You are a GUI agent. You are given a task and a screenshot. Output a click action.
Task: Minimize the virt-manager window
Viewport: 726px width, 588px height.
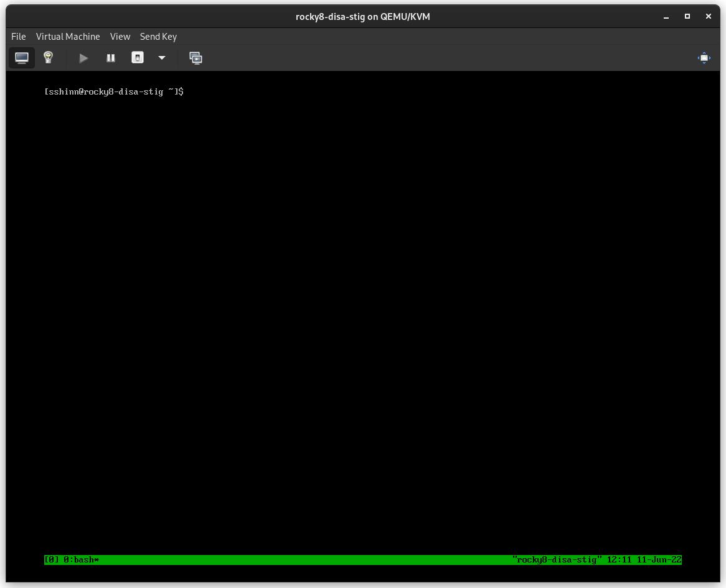point(666,16)
